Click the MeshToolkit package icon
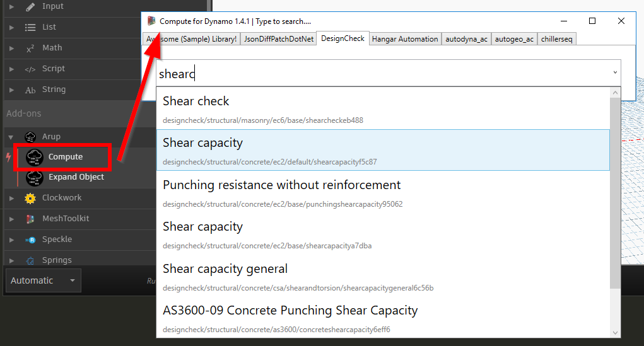 [x=30, y=219]
